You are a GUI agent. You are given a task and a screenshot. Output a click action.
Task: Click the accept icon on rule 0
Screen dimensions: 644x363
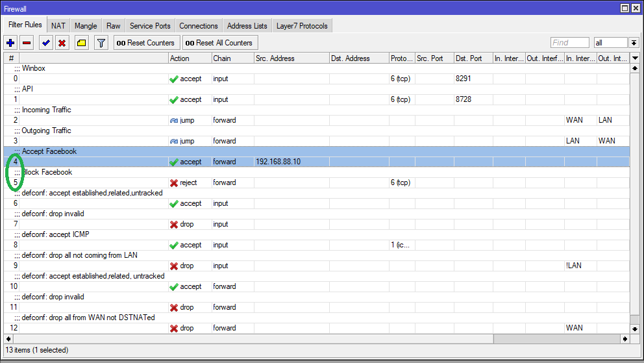tap(174, 79)
